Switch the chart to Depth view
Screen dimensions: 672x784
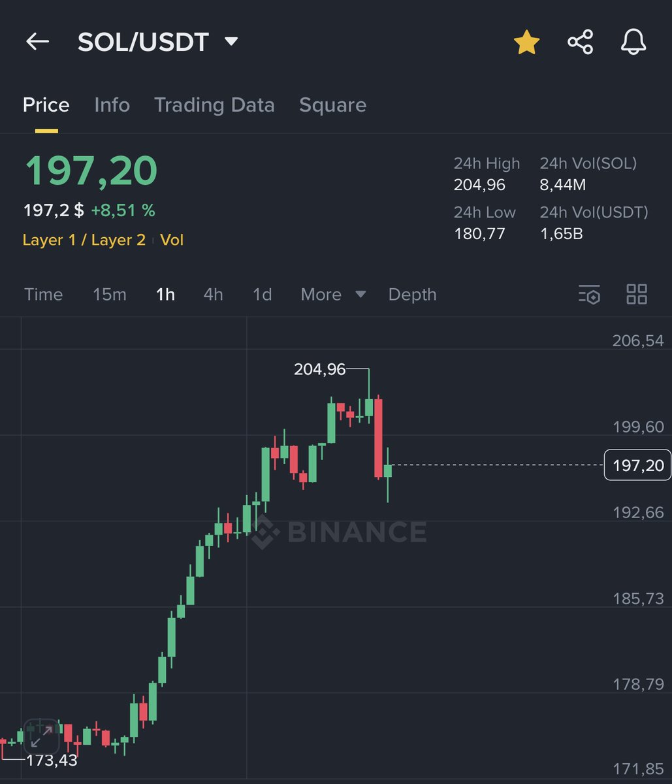pyautogui.click(x=412, y=295)
